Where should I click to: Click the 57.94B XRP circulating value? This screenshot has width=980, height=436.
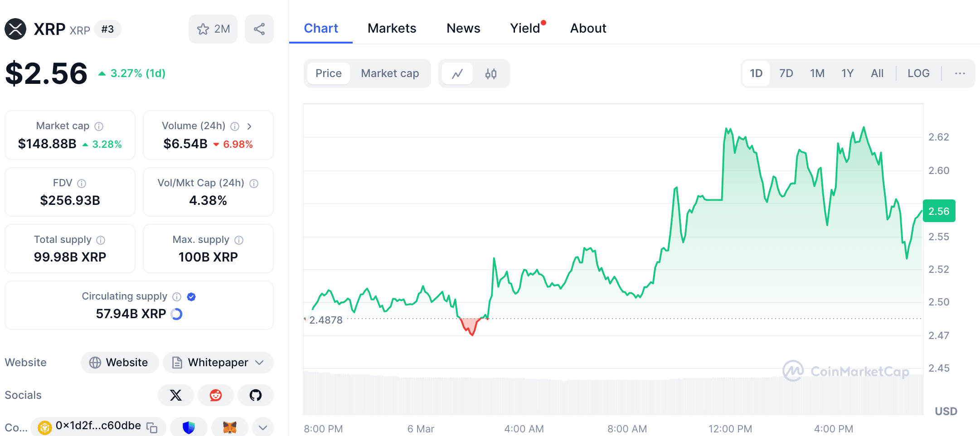(x=131, y=314)
